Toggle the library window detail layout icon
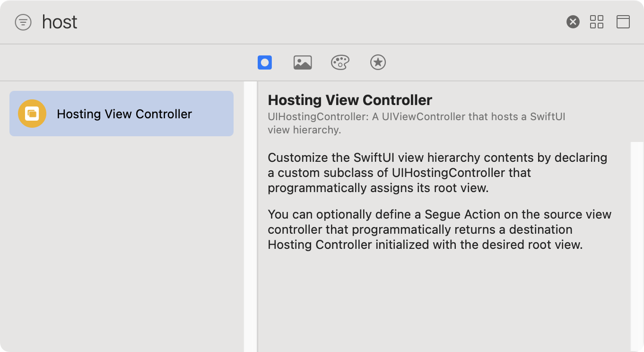 pos(623,22)
